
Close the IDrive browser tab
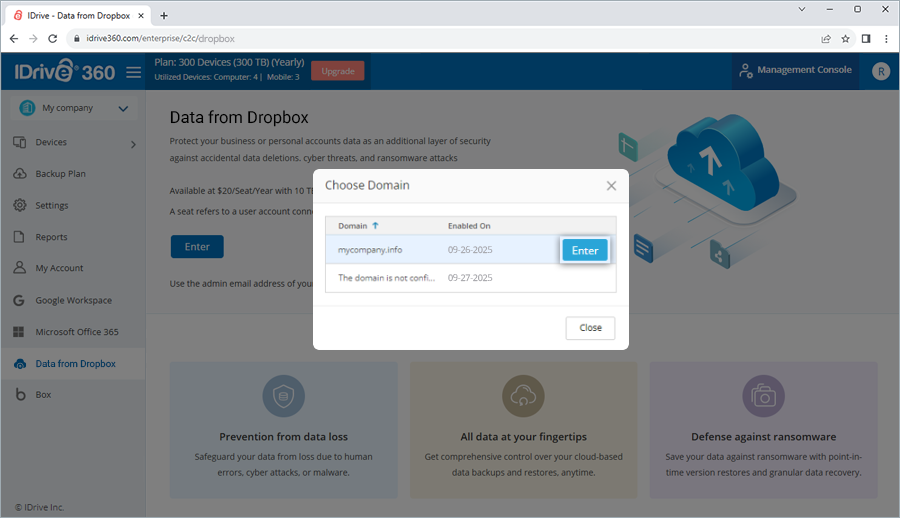point(141,16)
